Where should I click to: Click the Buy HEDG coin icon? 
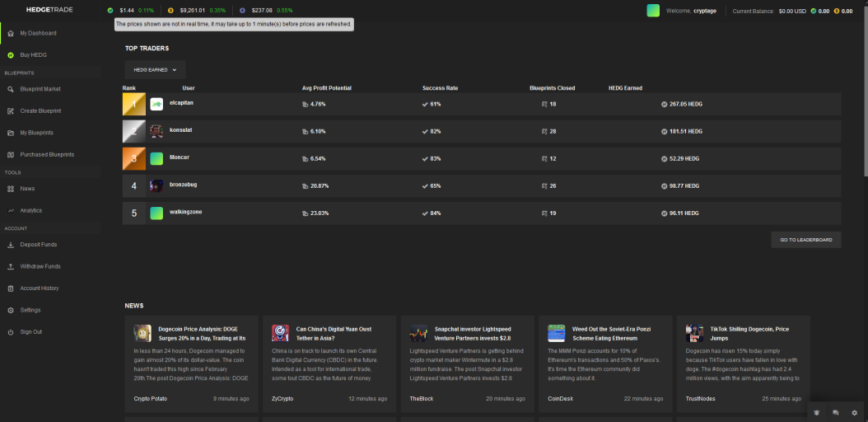pyautogui.click(x=11, y=55)
